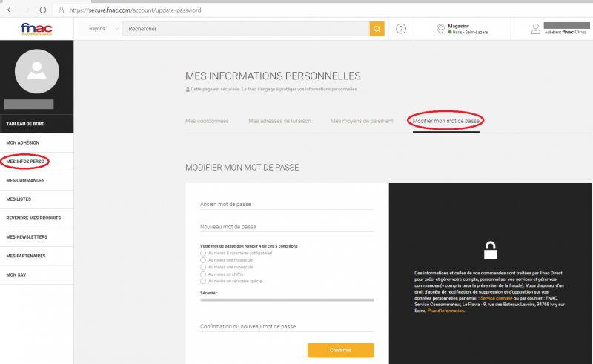Click the padlock icon in address bar
The height and width of the screenshot is (364, 593).
(x=62, y=10)
